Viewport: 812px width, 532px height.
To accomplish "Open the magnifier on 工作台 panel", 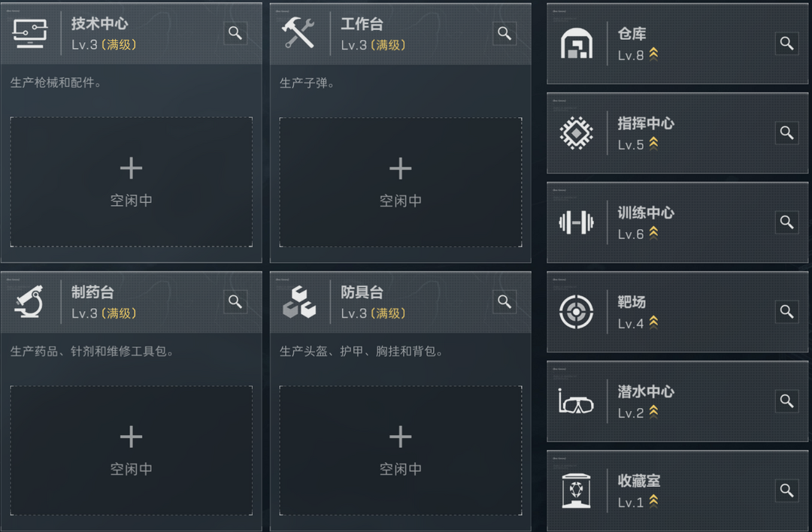I will [x=504, y=33].
